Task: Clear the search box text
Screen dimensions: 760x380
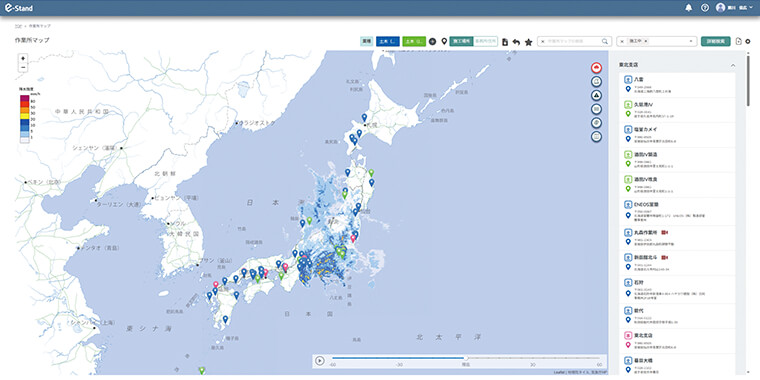Action: click(x=542, y=42)
